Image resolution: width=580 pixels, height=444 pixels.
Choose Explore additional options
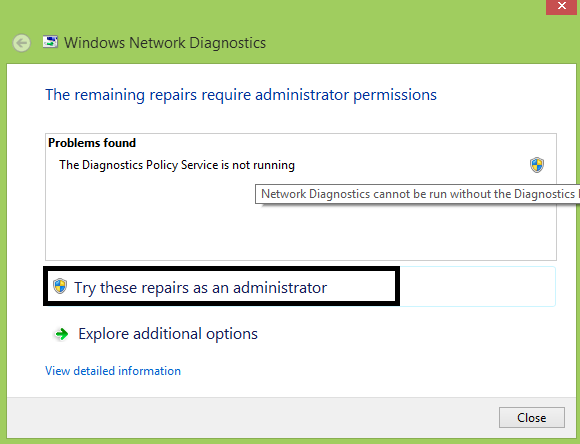click(168, 334)
